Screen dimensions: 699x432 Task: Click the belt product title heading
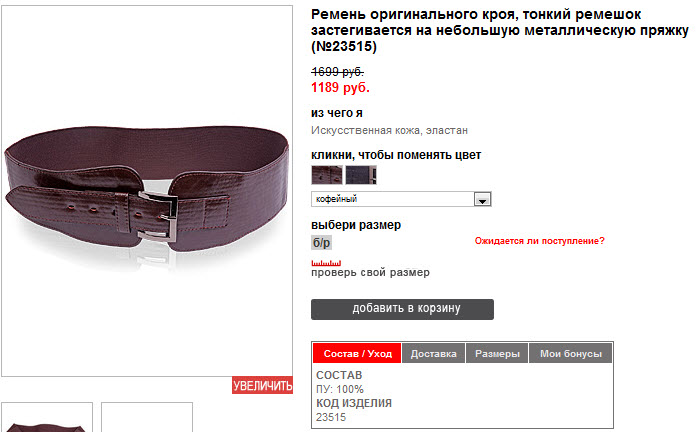click(x=500, y=30)
